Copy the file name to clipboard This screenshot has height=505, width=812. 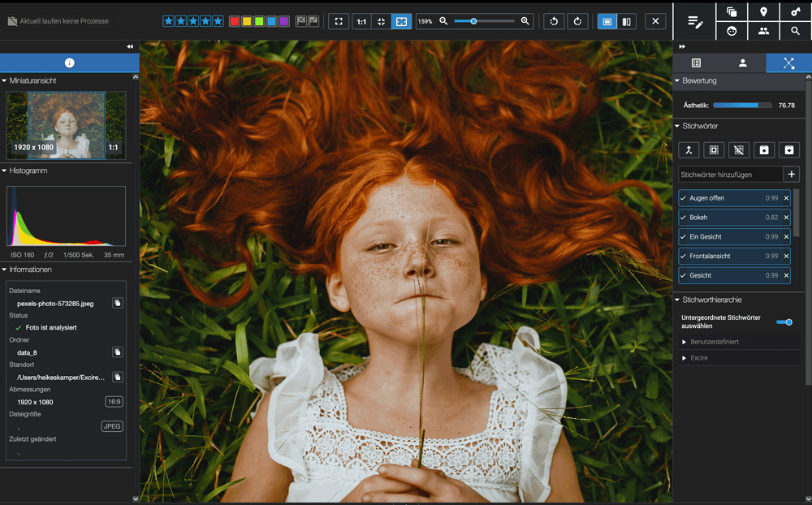[117, 303]
